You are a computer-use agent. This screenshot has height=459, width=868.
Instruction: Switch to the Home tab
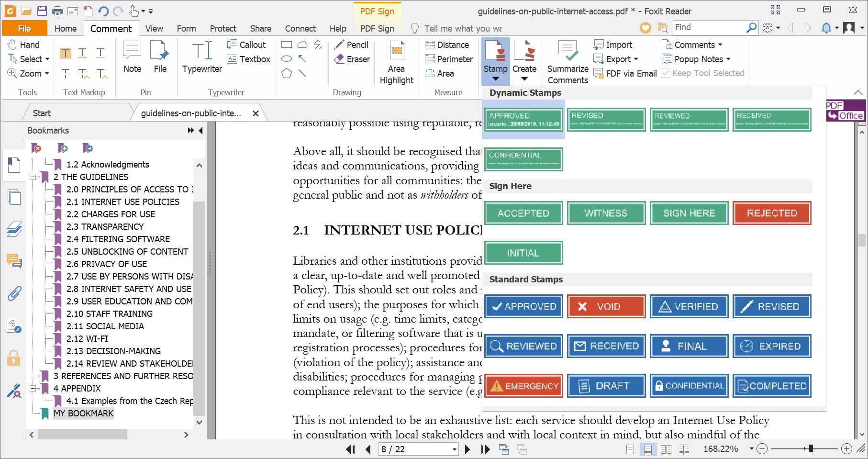[x=66, y=28]
